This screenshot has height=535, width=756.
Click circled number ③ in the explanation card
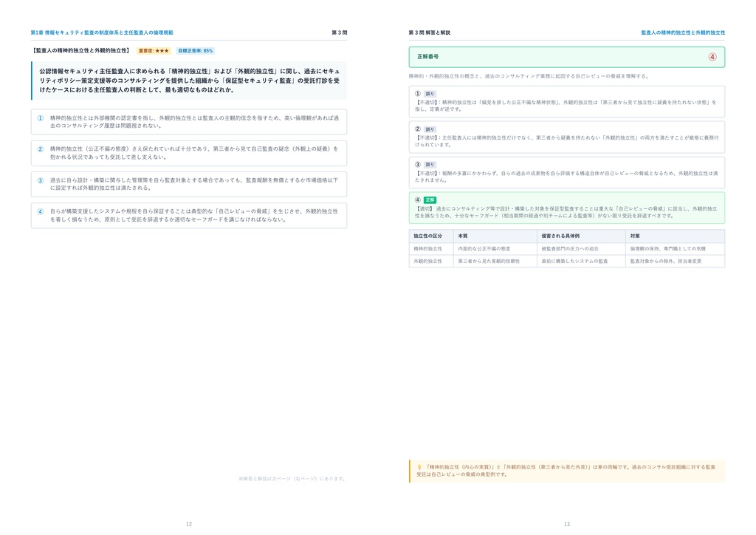click(x=418, y=165)
